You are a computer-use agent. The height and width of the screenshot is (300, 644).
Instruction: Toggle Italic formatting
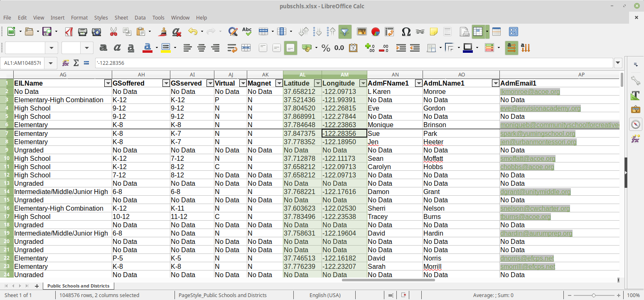[x=117, y=48]
